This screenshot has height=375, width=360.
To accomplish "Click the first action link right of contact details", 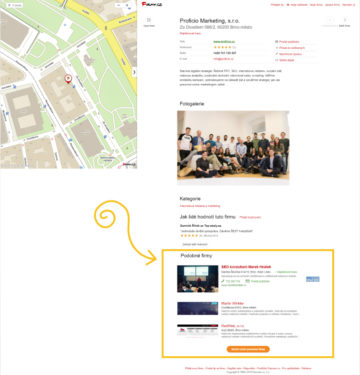I will [287, 42].
